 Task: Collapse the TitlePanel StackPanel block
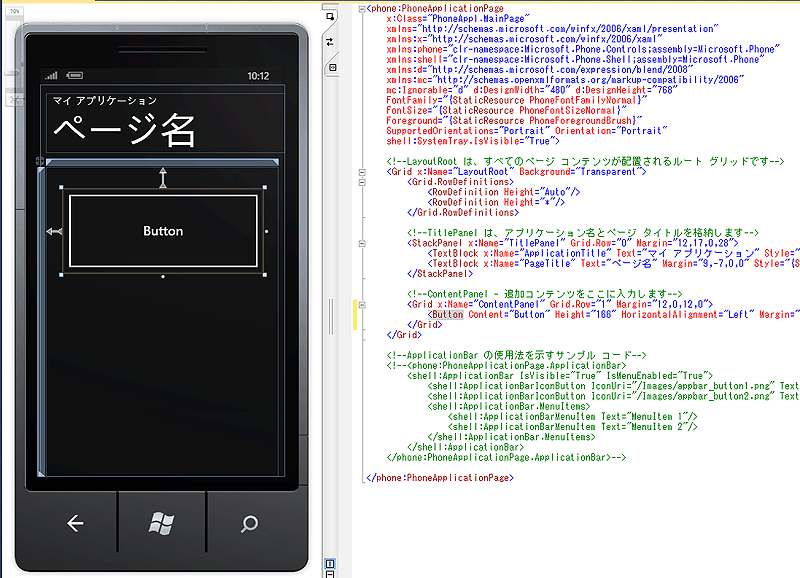(362, 243)
